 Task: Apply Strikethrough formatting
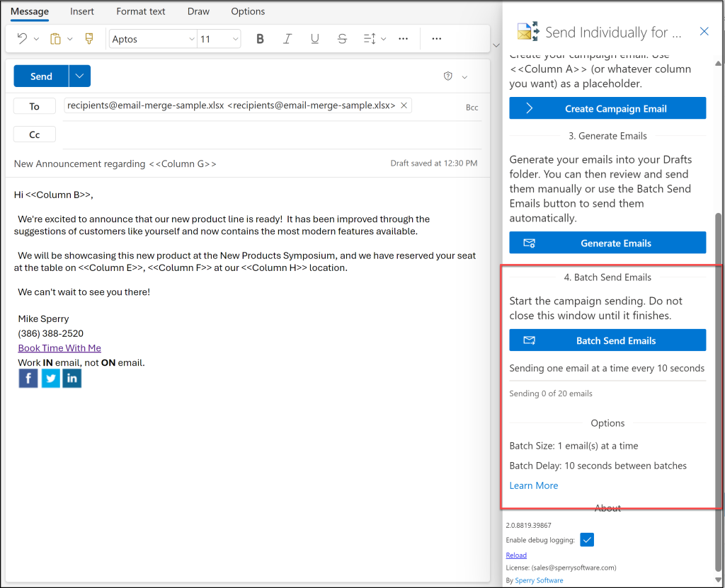pos(343,39)
